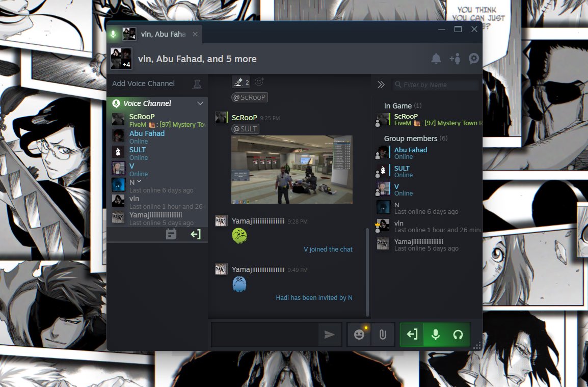Viewport: 588px width, 387px height.
Task: Open group chat settings gear
Action: pos(474,59)
